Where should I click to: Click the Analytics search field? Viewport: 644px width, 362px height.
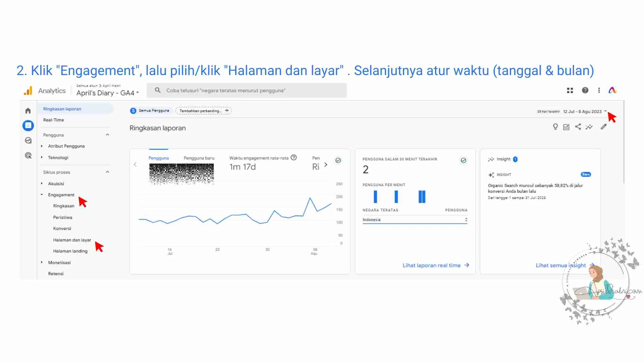tap(247, 90)
